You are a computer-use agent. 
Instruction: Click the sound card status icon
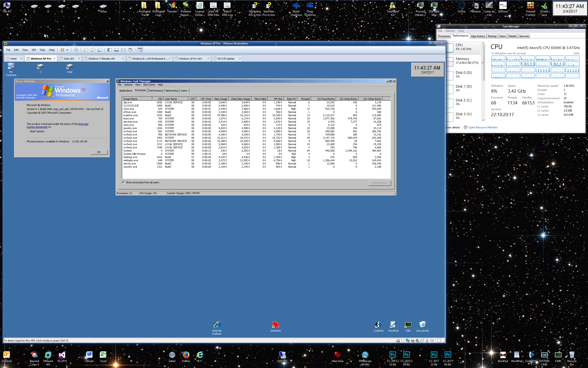(x=417, y=340)
